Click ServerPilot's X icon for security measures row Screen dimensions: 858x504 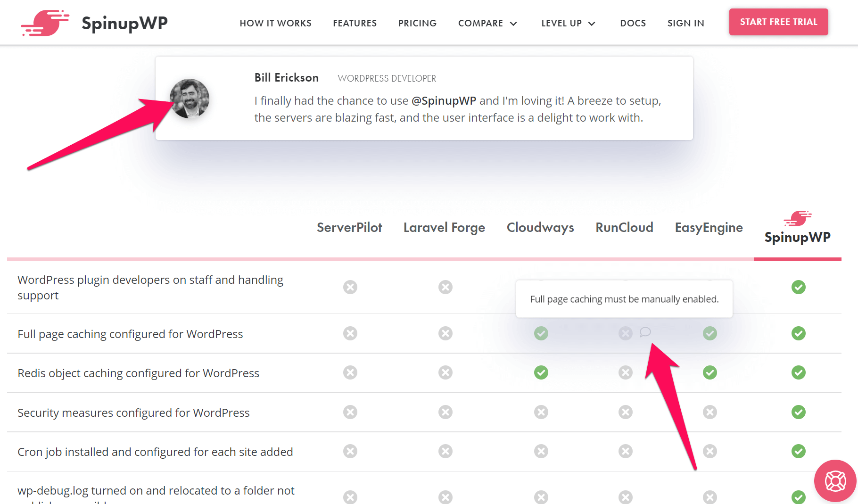coord(350,412)
